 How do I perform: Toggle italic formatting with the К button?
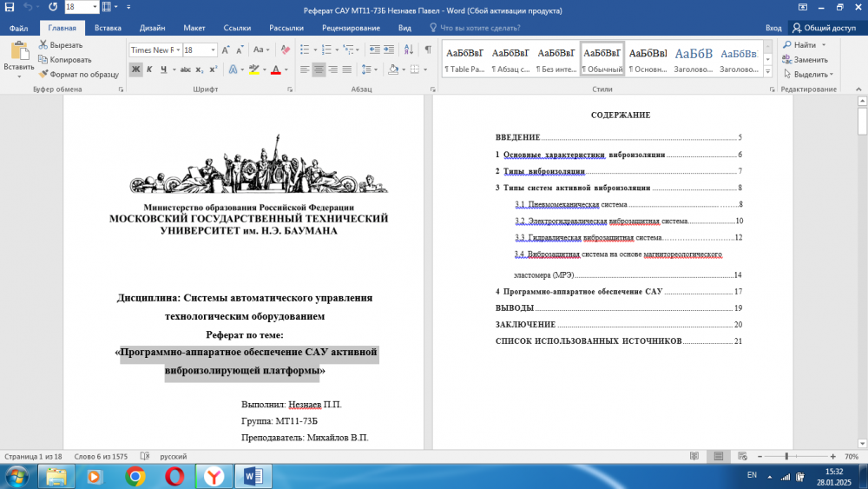click(x=151, y=69)
